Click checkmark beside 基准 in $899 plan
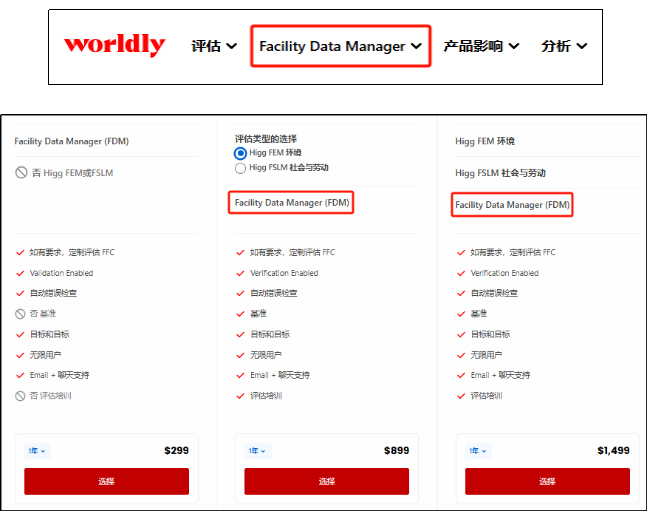The width and height of the screenshot is (649, 513). click(x=240, y=314)
